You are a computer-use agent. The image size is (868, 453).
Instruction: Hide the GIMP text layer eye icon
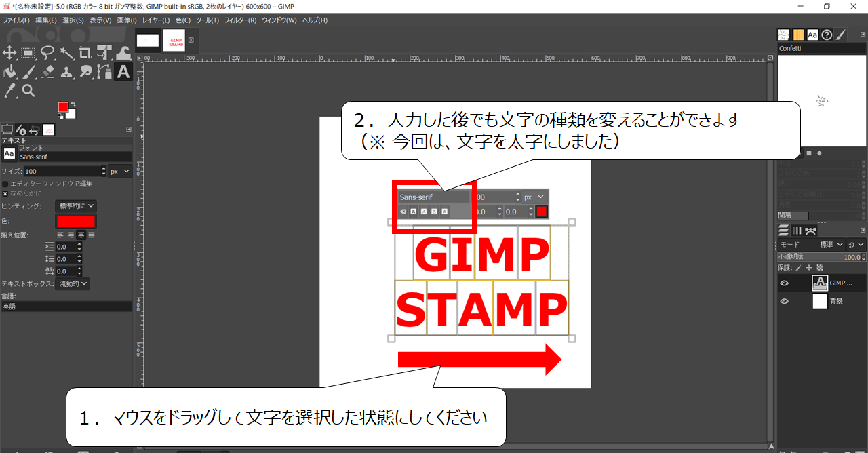785,283
